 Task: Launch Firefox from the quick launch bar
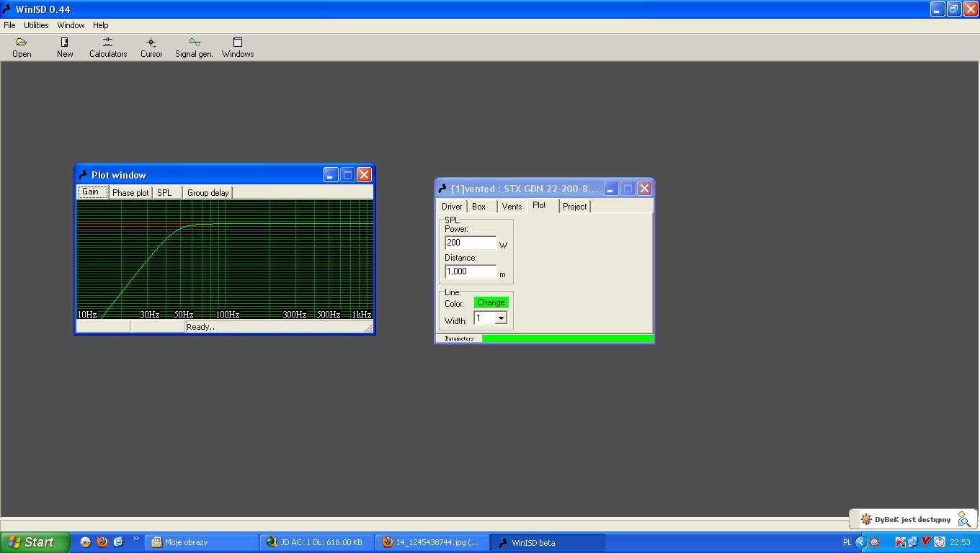[102, 542]
